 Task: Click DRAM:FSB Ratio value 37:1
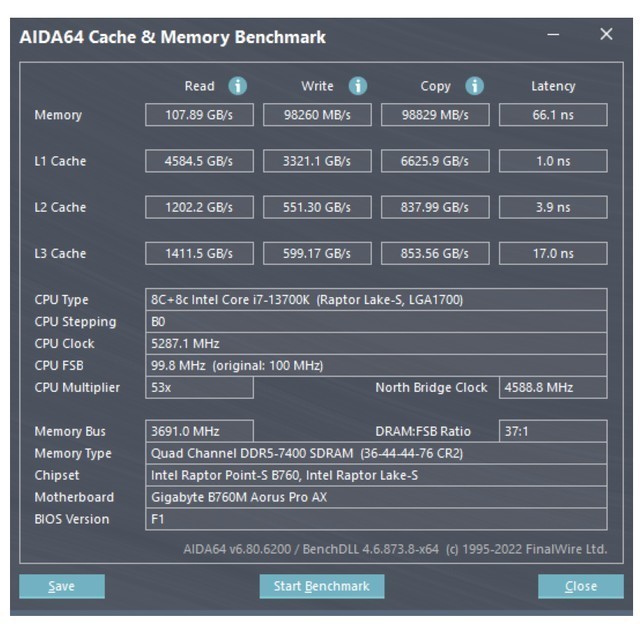click(x=553, y=431)
